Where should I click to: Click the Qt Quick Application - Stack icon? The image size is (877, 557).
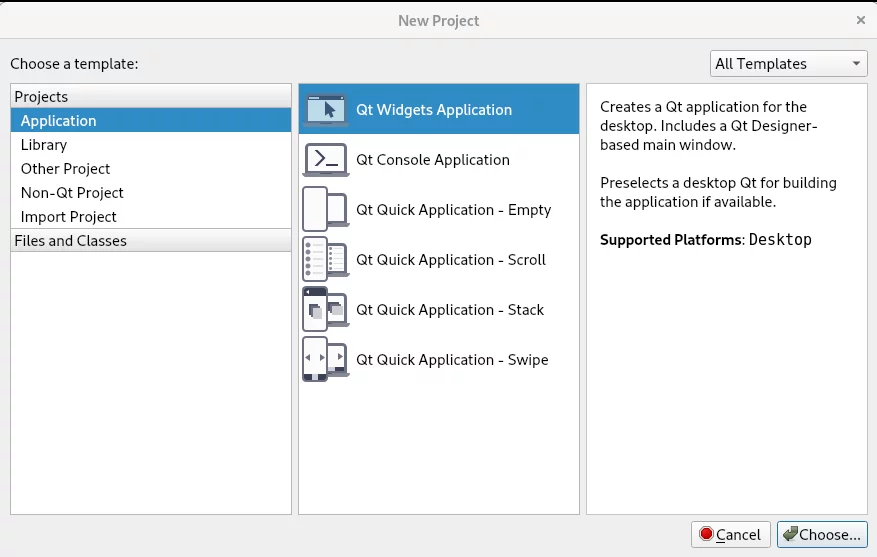click(326, 309)
